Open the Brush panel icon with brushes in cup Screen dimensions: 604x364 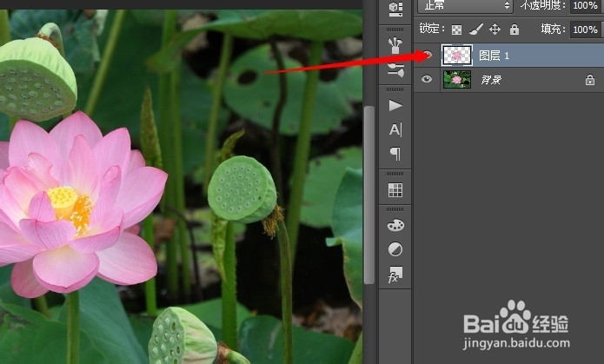pos(395,46)
